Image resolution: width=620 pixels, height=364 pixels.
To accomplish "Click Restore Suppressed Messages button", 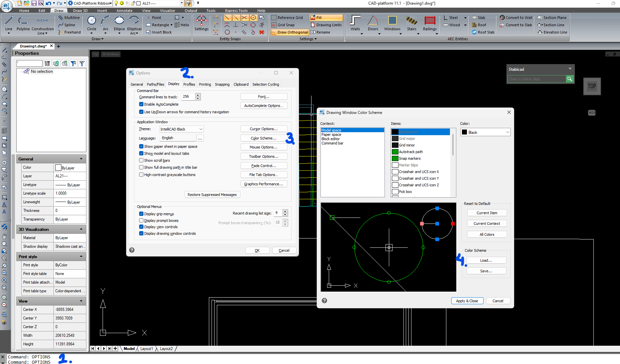I will 212,195.
